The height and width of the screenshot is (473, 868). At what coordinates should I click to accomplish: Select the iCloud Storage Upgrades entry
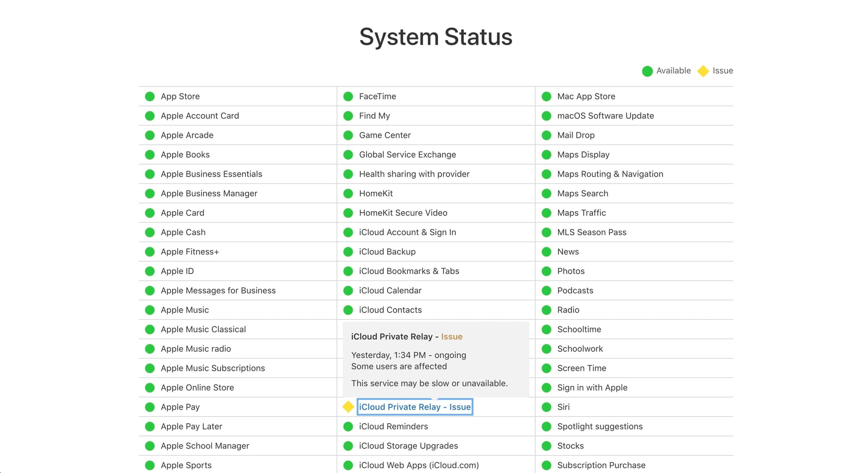pos(409,446)
